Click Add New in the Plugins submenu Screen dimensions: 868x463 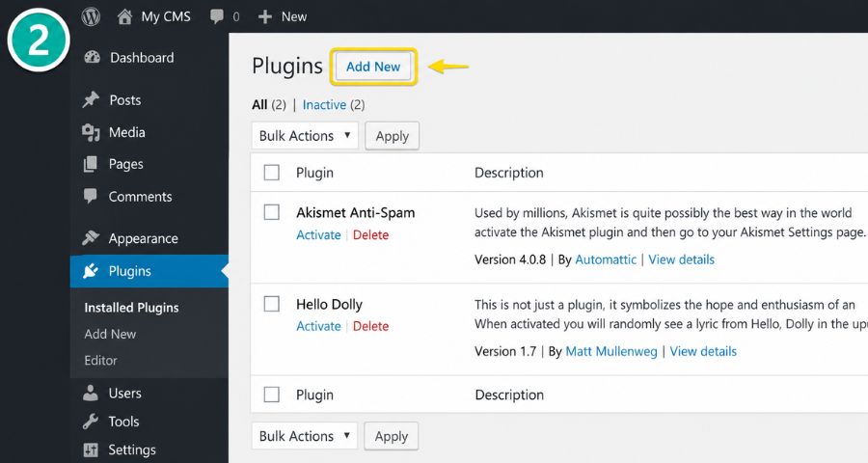(x=110, y=334)
